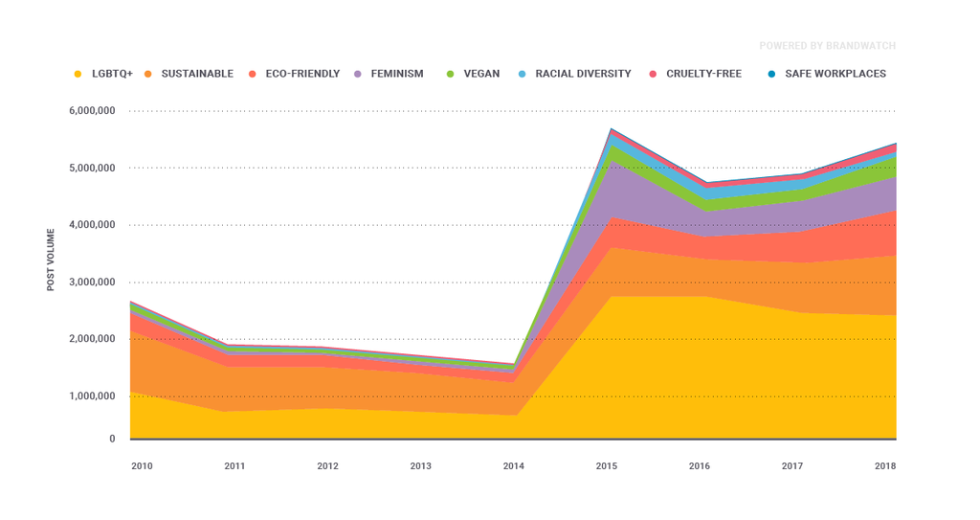Click the 2015 year label
Screen dimensions: 980x520
(x=607, y=466)
